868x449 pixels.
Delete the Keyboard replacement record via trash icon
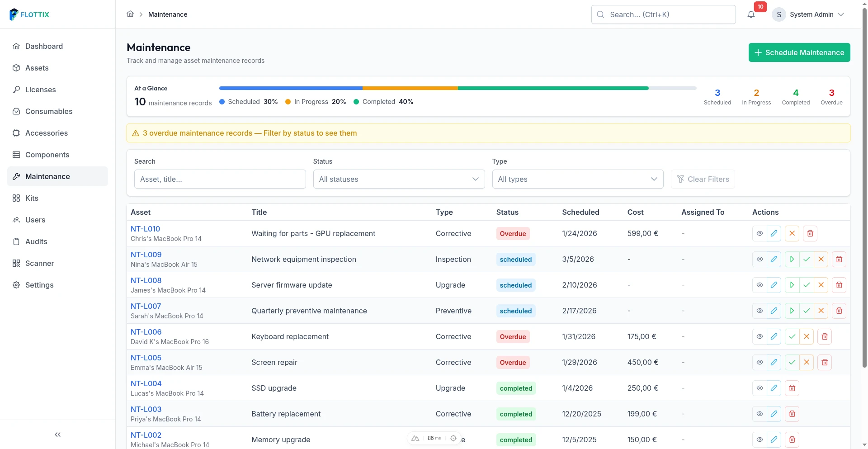[x=824, y=336]
